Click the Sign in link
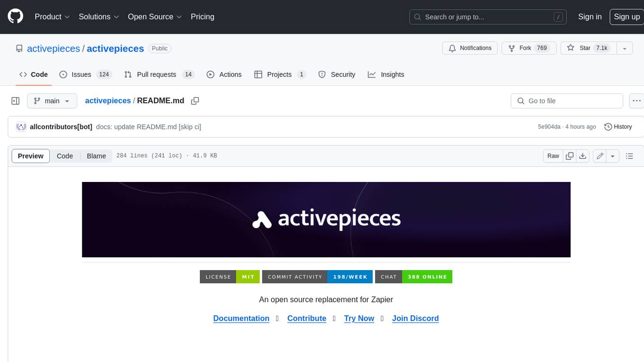The image size is (644, 362). click(x=590, y=17)
